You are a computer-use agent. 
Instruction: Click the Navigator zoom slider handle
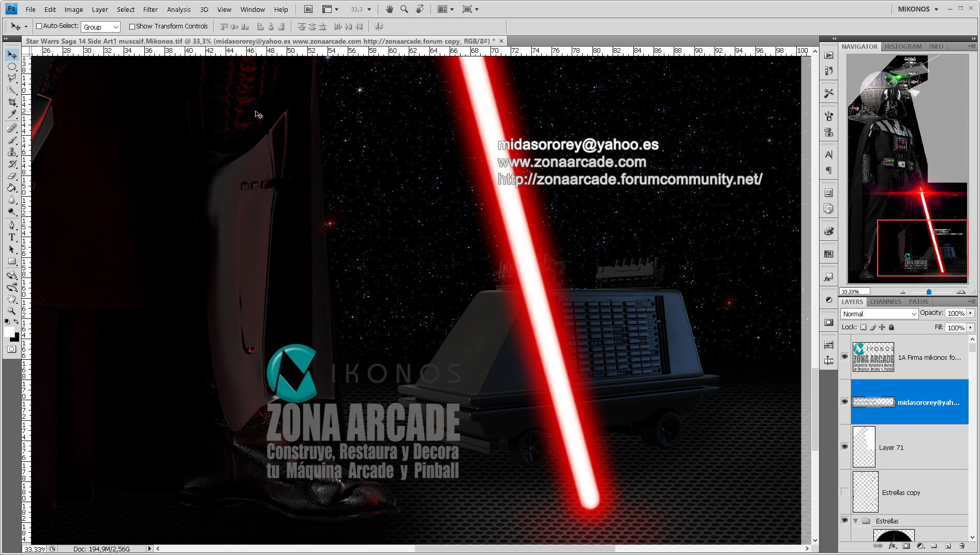pyautogui.click(x=929, y=292)
